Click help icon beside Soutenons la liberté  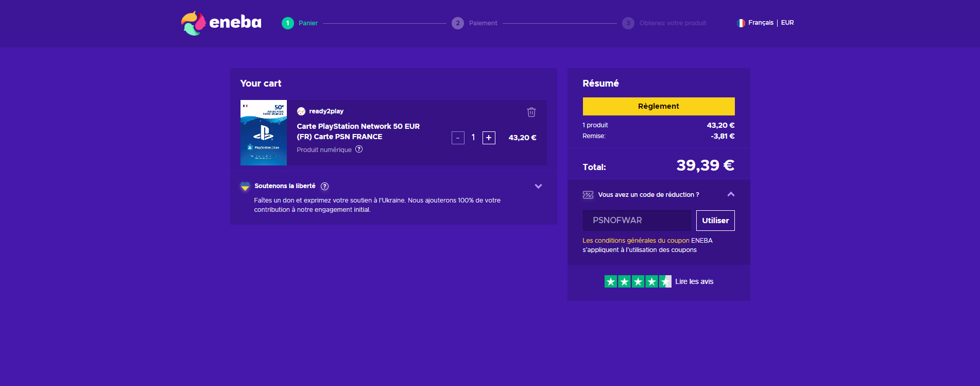coord(324,186)
